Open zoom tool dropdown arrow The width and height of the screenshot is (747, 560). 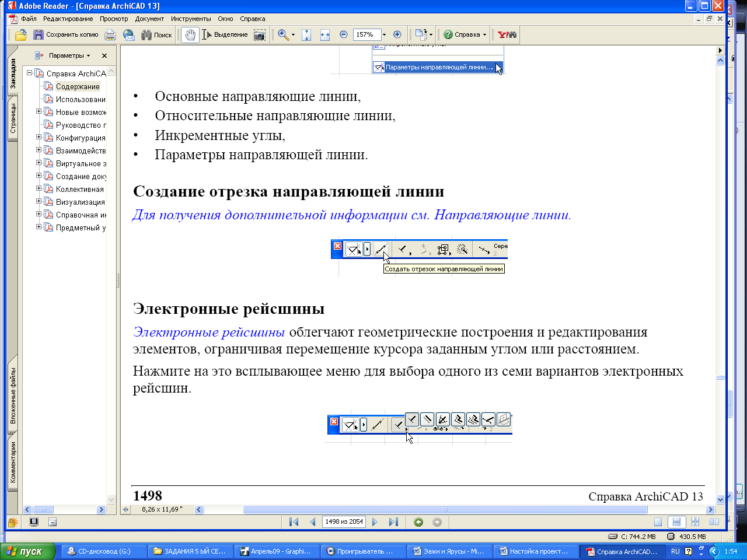[x=293, y=35]
